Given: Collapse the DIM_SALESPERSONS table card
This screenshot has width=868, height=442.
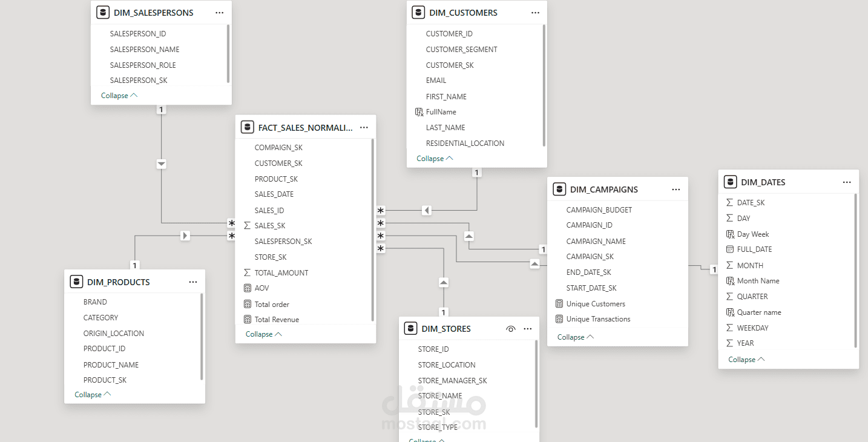Looking at the screenshot, I should pyautogui.click(x=119, y=96).
